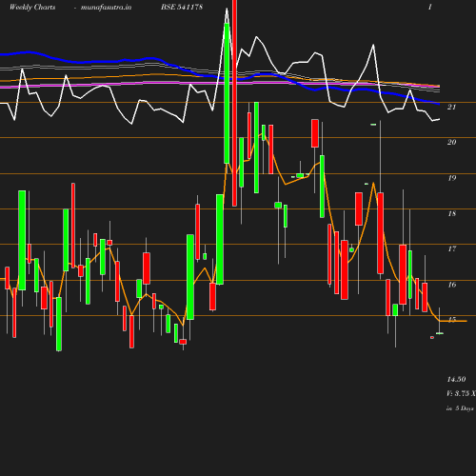
Task: Click the 'munafasutra.in' watermark label
Action: 106,8
